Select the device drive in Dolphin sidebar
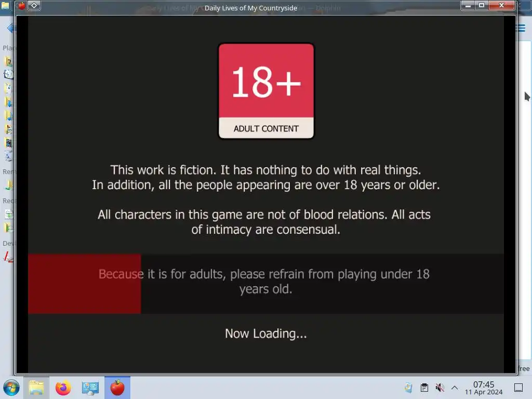The height and width of the screenshot is (399, 532). [x=8, y=257]
